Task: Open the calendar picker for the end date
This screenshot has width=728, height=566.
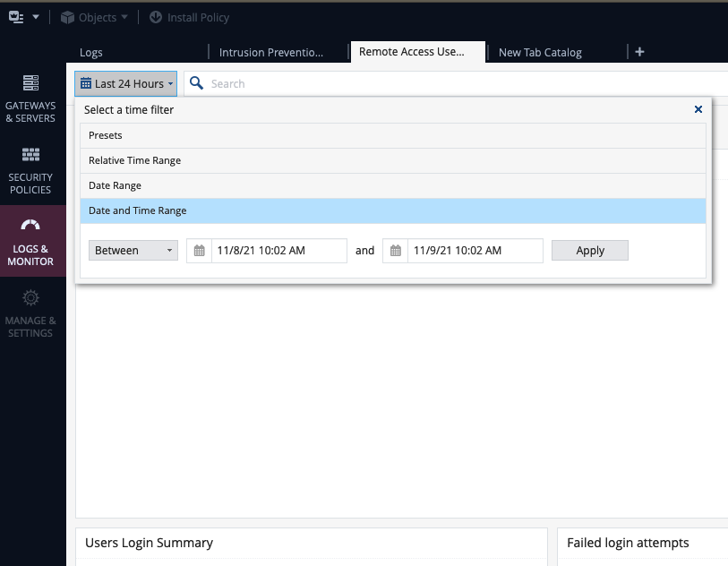Action: pos(395,251)
